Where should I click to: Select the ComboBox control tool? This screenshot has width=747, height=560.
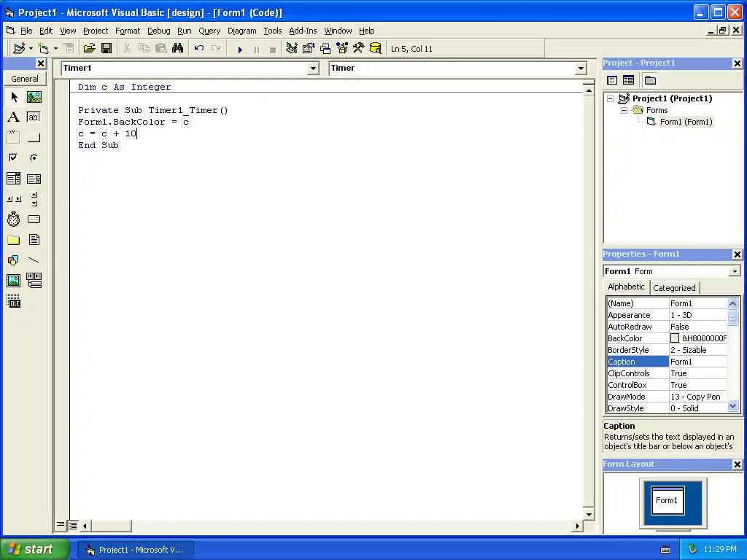(14, 179)
